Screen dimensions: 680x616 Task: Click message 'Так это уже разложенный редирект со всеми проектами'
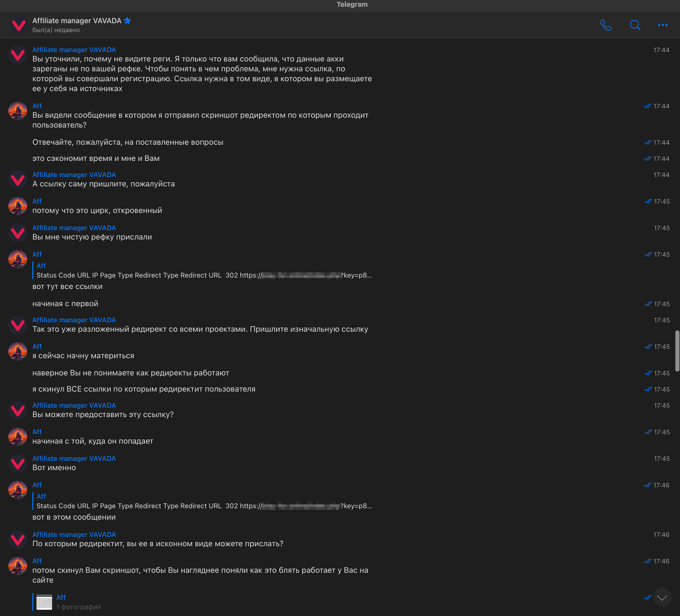click(200, 329)
